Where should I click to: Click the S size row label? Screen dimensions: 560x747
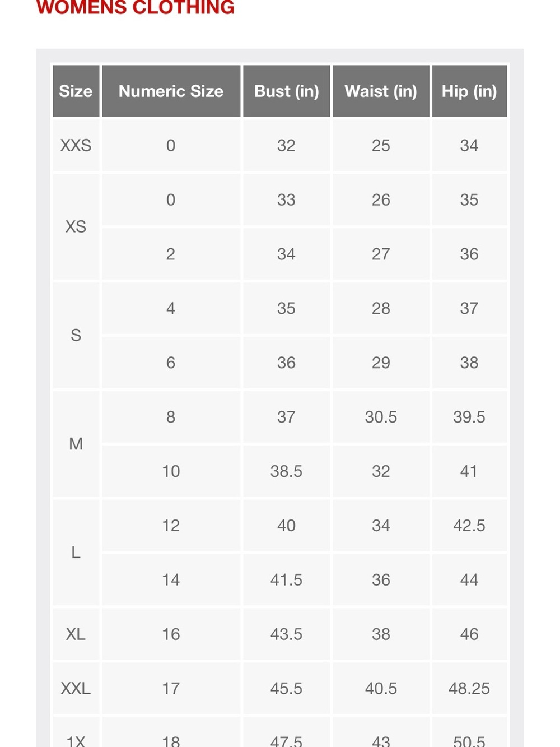[76, 335]
